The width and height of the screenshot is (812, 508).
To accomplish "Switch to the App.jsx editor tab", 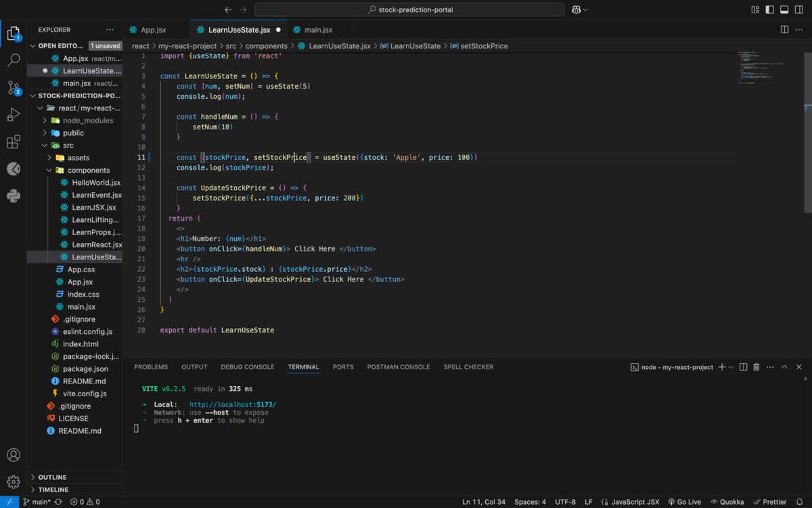I will click(x=154, y=30).
